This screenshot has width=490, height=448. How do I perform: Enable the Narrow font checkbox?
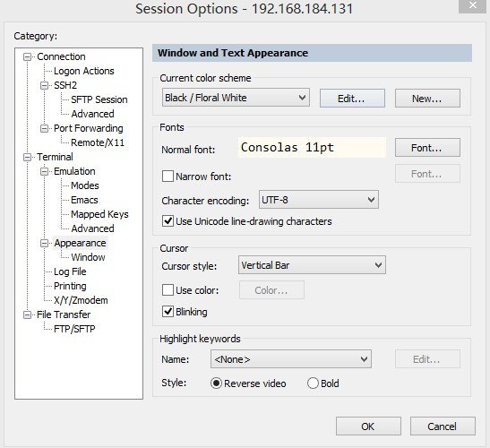coord(168,176)
